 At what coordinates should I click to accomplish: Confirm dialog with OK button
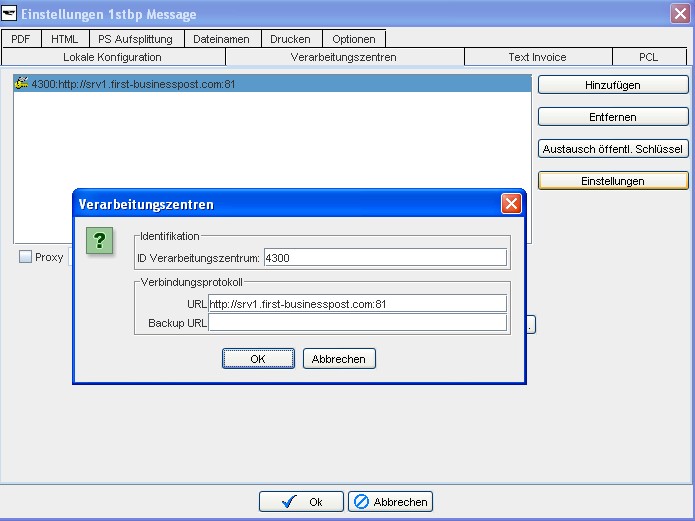click(x=258, y=359)
